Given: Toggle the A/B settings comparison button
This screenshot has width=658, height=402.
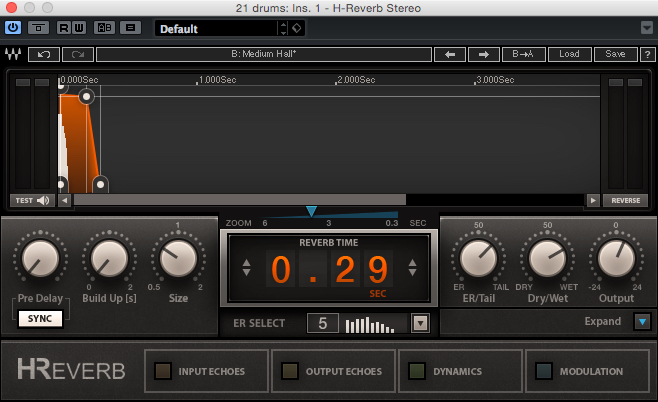Looking at the screenshot, I should tap(104, 28).
